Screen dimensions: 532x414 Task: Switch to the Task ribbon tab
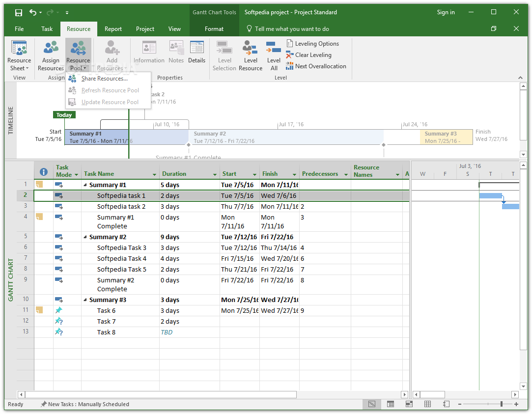tap(47, 29)
